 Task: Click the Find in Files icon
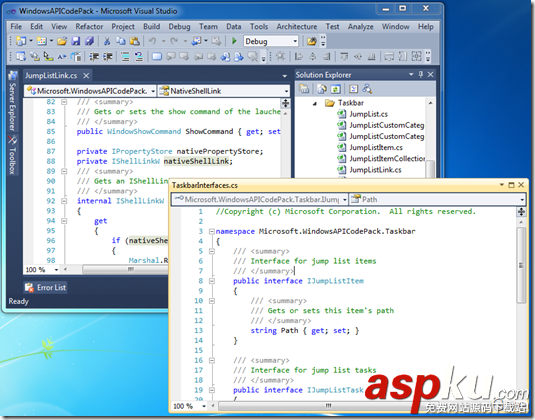(312, 41)
